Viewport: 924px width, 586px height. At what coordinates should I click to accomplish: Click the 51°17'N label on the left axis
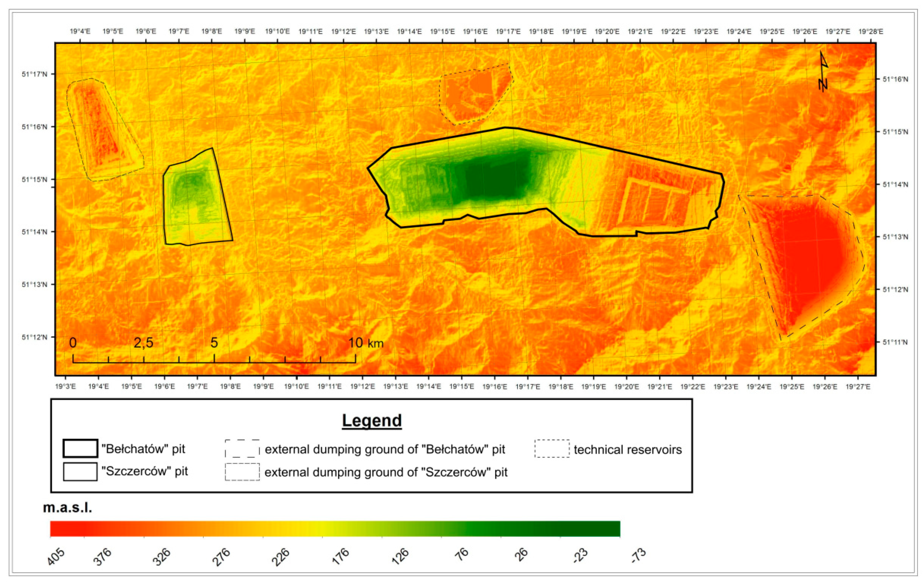click(34, 74)
